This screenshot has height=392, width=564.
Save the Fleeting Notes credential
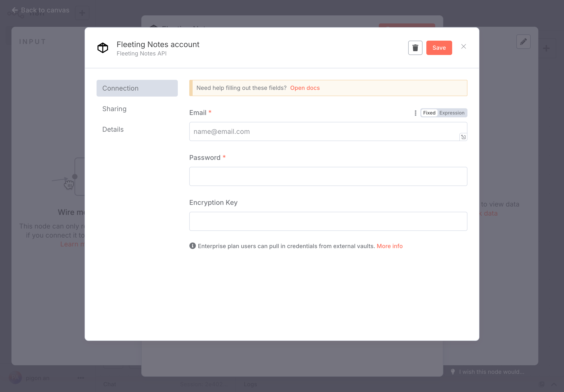pos(439,48)
